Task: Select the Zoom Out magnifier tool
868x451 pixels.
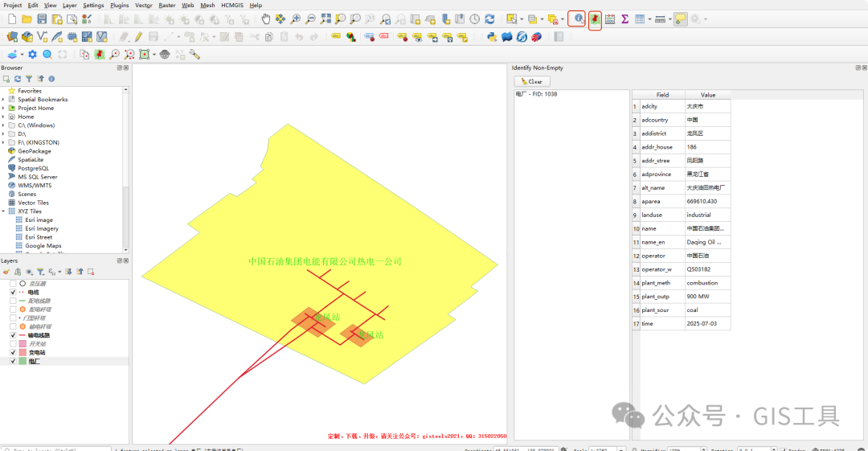Action: point(310,19)
